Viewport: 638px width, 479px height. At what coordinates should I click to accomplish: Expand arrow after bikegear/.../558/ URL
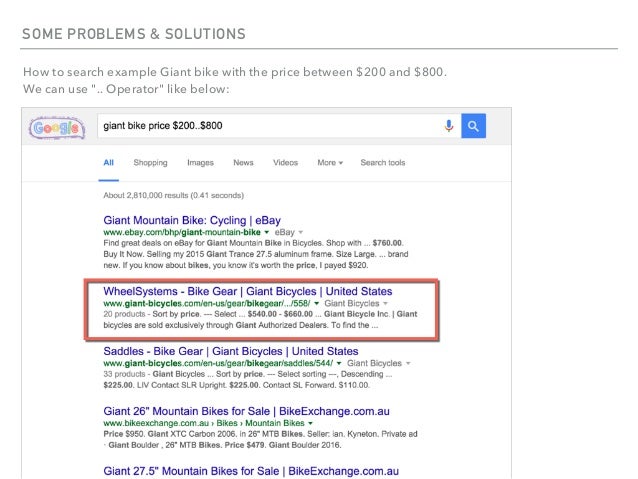[317, 304]
